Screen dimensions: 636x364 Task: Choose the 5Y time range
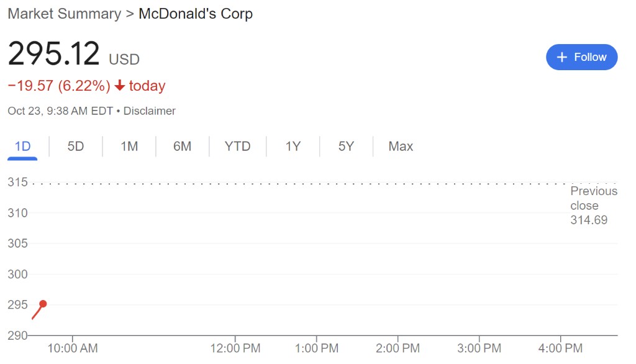[x=346, y=147]
